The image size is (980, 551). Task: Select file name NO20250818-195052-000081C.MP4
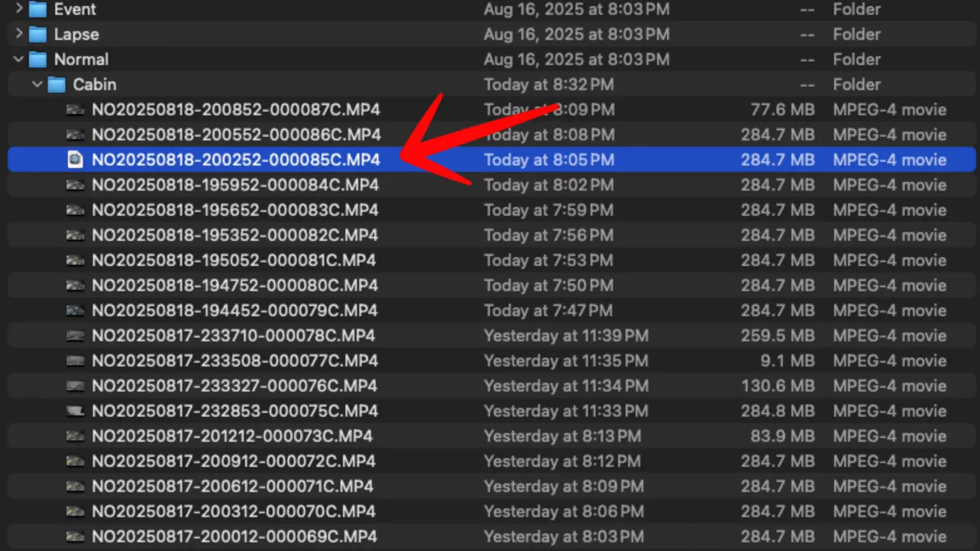pos(234,260)
